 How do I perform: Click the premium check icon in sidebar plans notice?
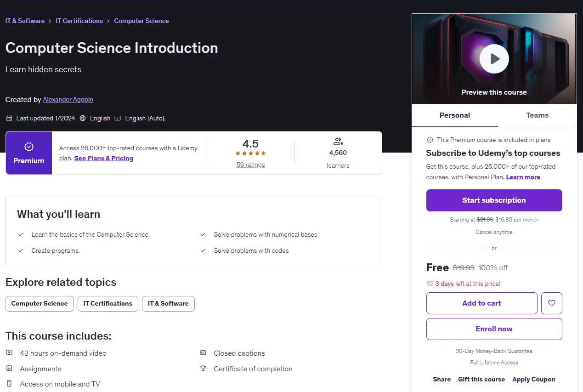[x=430, y=140]
